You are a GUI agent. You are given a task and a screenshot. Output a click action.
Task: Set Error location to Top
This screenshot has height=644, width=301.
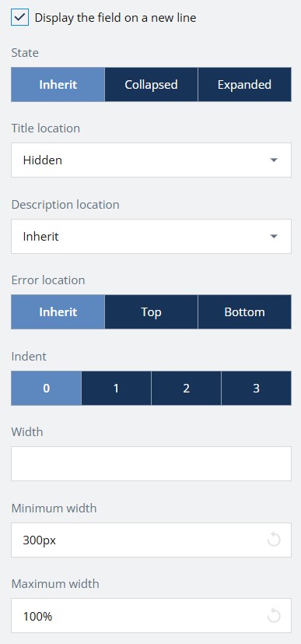tap(152, 311)
